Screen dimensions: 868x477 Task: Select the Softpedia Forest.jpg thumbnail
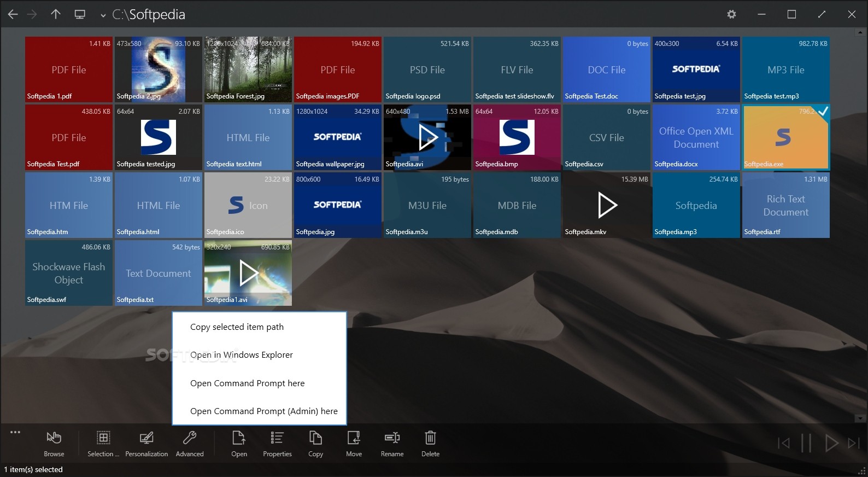coord(248,69)
